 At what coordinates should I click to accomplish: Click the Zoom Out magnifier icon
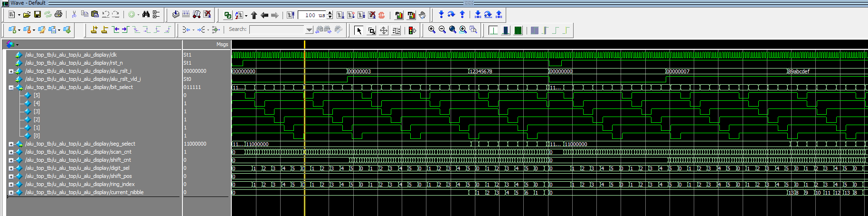point(442,29)
